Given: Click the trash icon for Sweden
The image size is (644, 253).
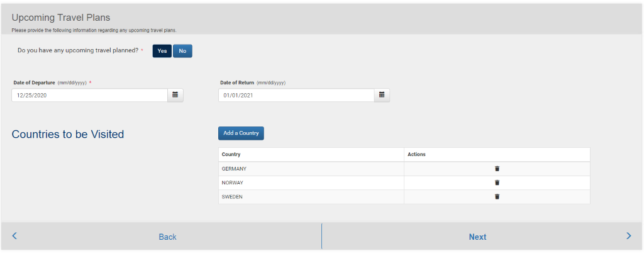Looking at the screenshot, I should (497, 196).
